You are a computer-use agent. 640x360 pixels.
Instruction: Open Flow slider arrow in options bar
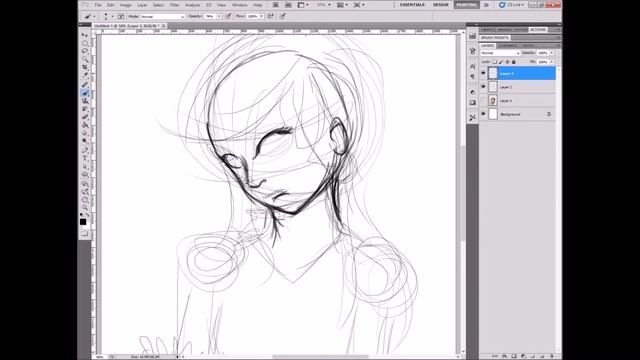point(262,16)
